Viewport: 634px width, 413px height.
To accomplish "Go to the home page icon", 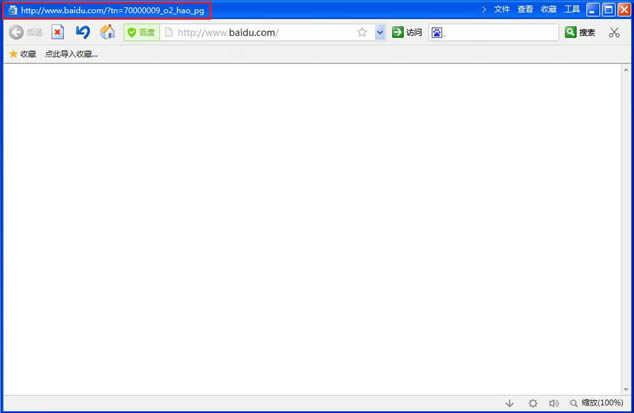I will (x=107, y=32).
